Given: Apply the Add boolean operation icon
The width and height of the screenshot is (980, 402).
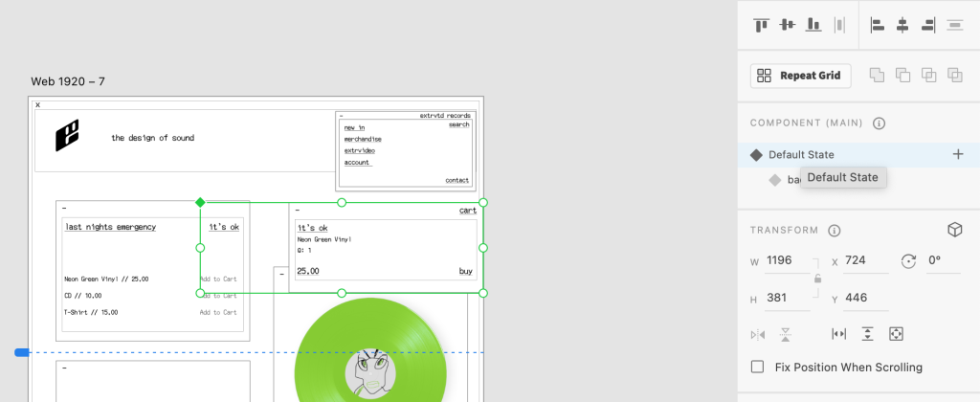Looking at the screenshot, I should (x=877, y=75).
